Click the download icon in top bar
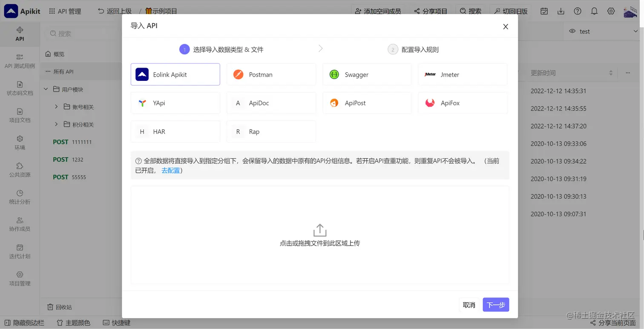The height and width of the screenshot is (329, 644). (x=561, y=11)
